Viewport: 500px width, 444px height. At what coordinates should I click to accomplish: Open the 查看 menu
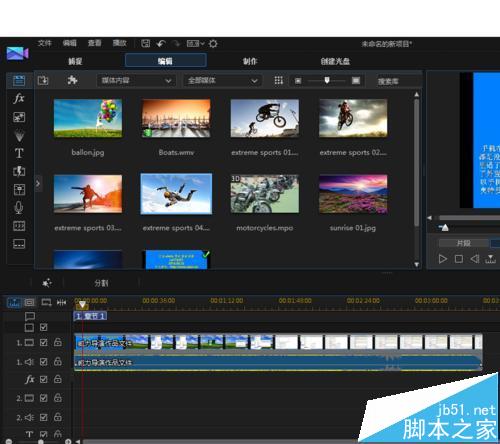point(94,43)
